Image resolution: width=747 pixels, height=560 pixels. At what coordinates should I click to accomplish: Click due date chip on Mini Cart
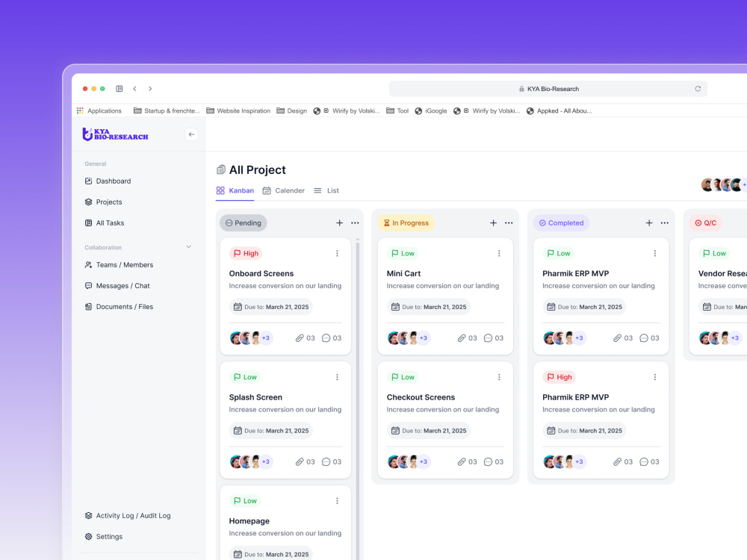click(x=429, y=307)
